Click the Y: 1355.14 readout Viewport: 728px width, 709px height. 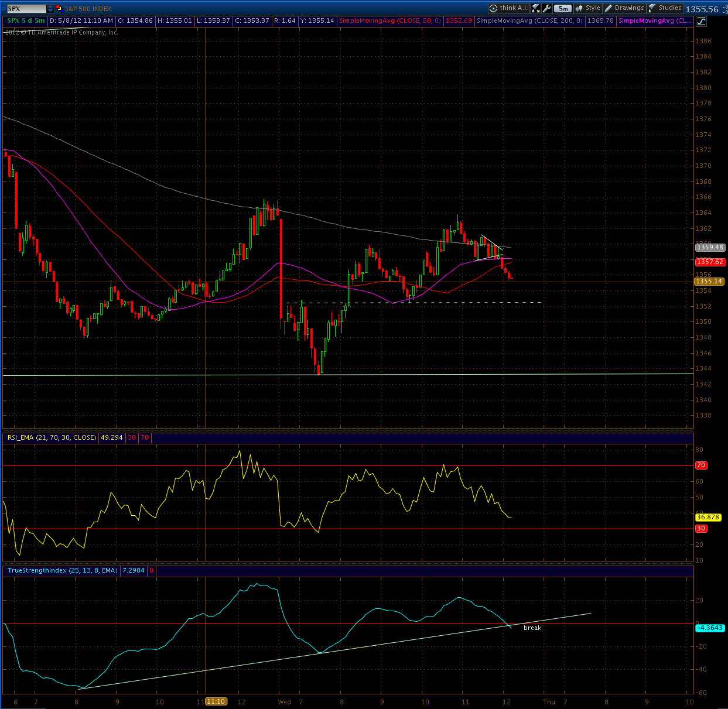(317, 21)
